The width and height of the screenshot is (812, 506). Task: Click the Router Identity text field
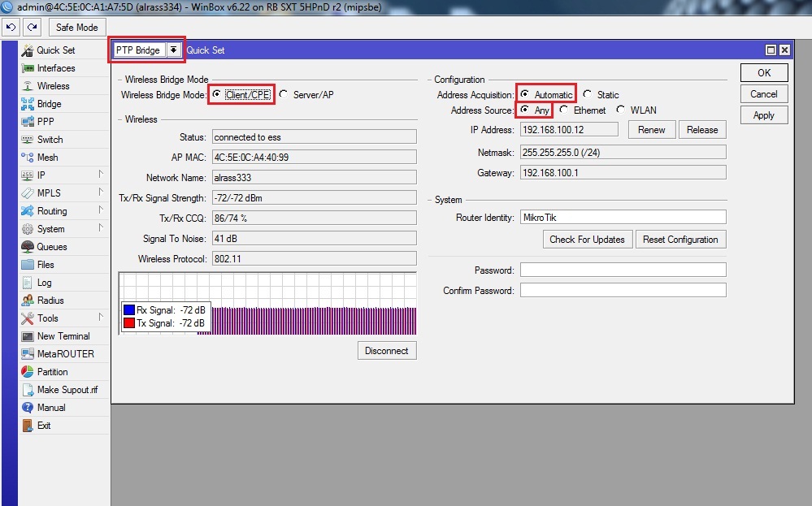pyautogui.click(x=623, y=218)
